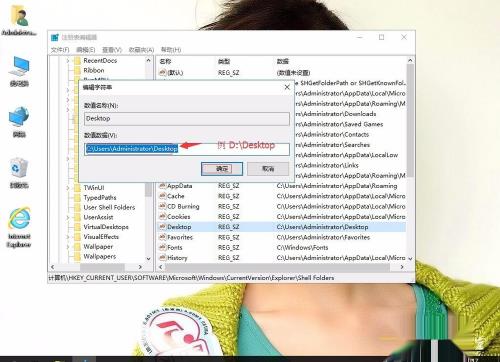The width and height of the screenshot is (500, 362).
Task: Select the Favorites value string icon
Action: (x=162, y=237)
